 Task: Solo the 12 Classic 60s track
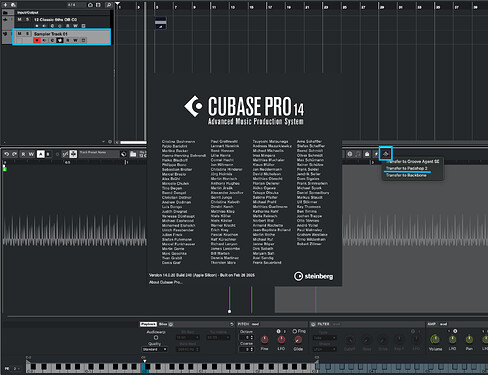coord(27,20)
